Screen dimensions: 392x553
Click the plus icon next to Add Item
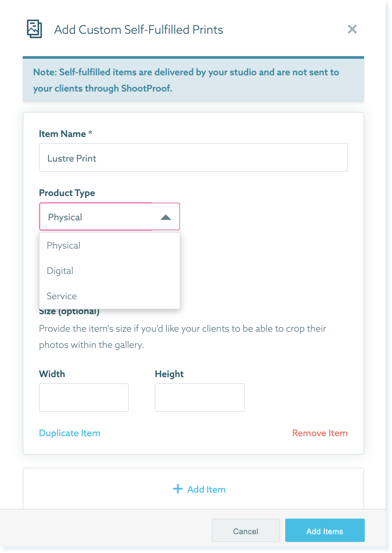point(178,489)
